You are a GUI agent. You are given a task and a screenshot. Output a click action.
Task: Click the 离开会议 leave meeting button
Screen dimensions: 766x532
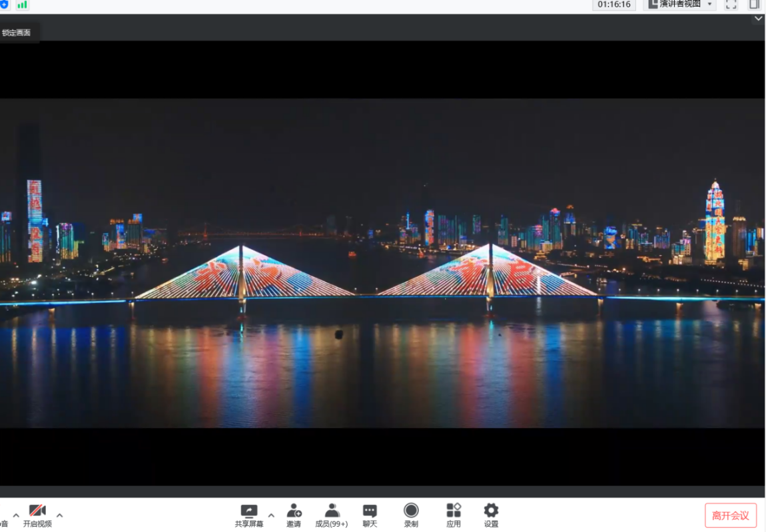[731, 515]
